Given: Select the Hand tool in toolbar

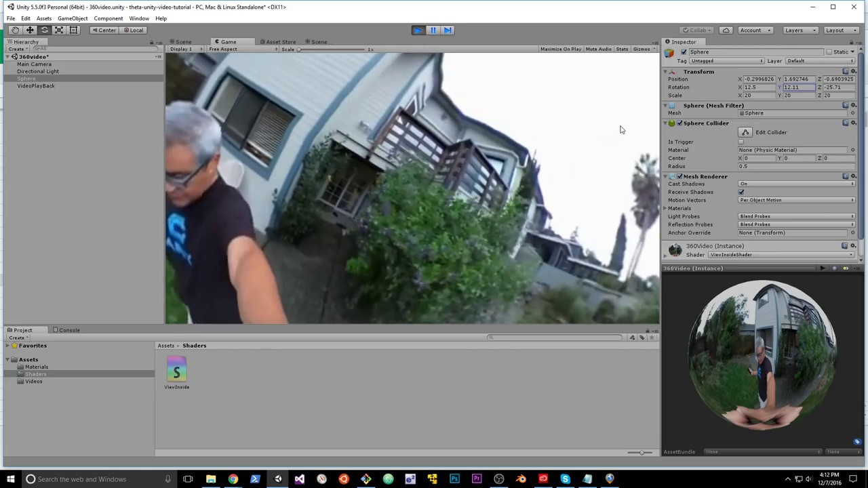Looking at the screenshot, I should click(15, 30).
